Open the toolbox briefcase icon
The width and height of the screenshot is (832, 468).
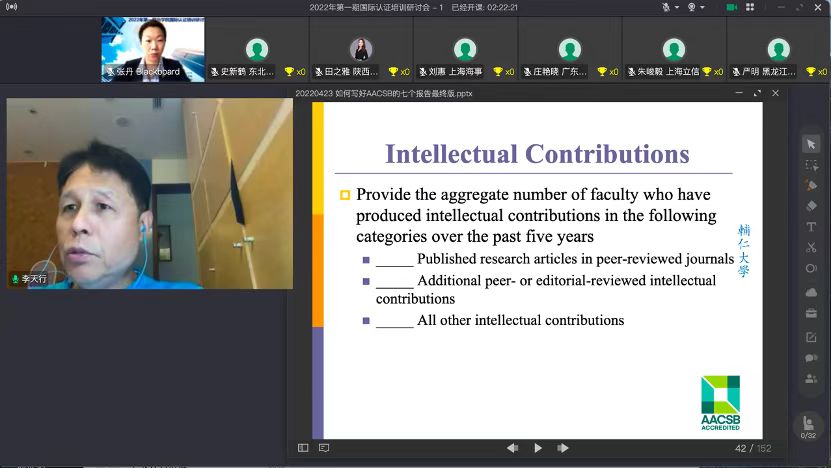(x=811, y=313)
